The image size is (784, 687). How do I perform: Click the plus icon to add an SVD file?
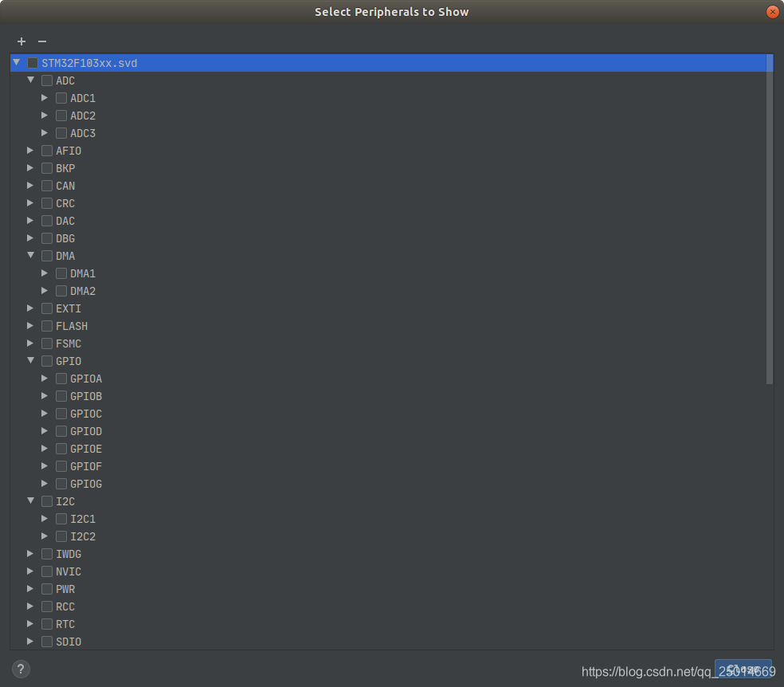pos(21,41)
